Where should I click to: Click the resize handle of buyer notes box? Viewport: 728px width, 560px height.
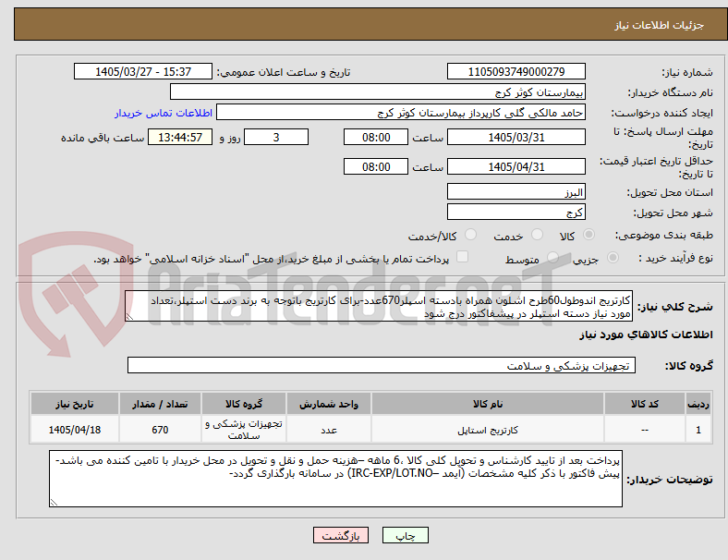click(54, 502)
